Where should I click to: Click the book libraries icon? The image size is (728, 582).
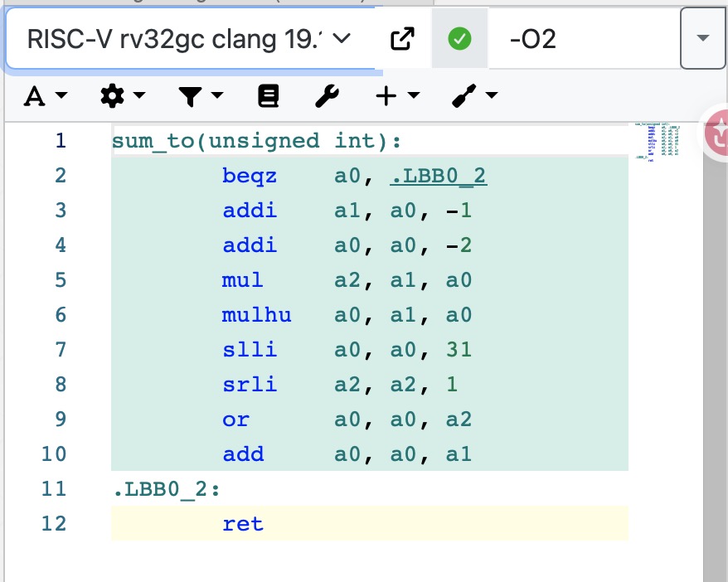[x=269, y=96]
